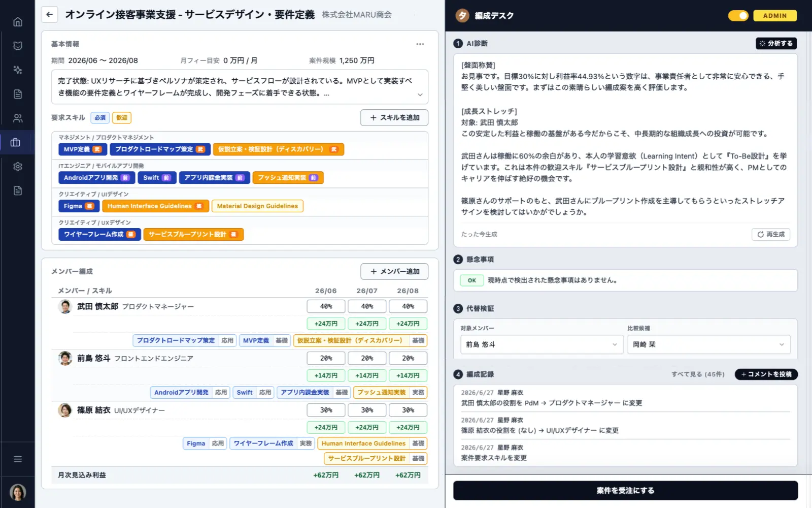Screen dimensions: 812x508
Task: Select the Material Design Guidelines tag
Action: (257, 206)
